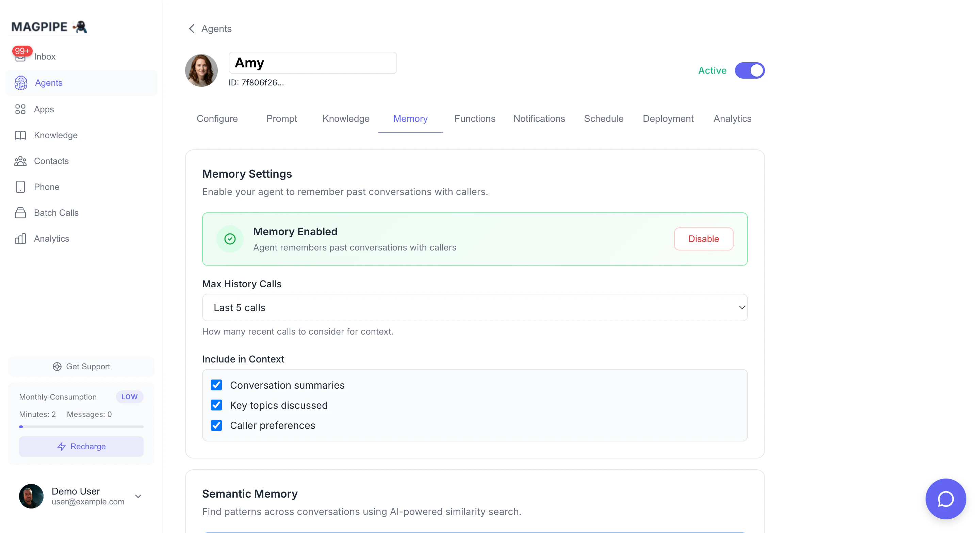The height and width of the screenshot is (533, 980).
Task: Uncheck Caller preferences checkbox
Action: 216,425
